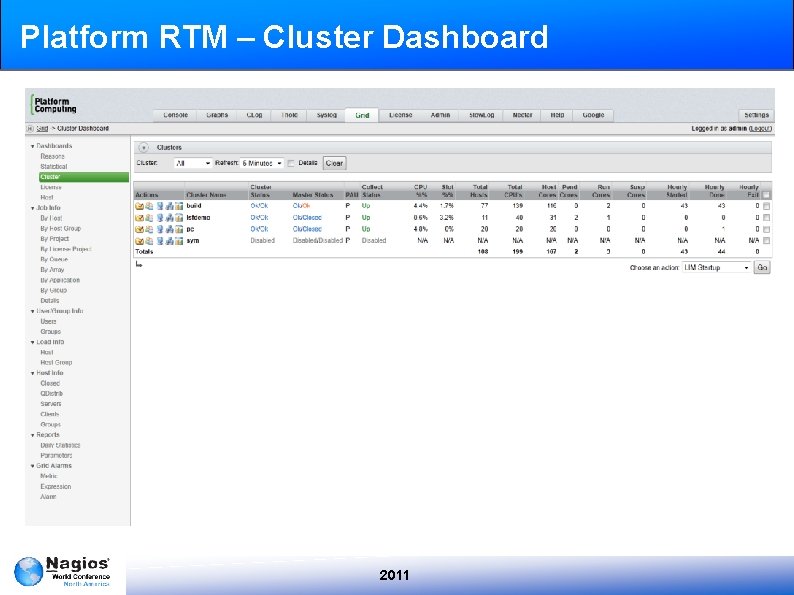Click the Clear button

[x=334, y=163]
